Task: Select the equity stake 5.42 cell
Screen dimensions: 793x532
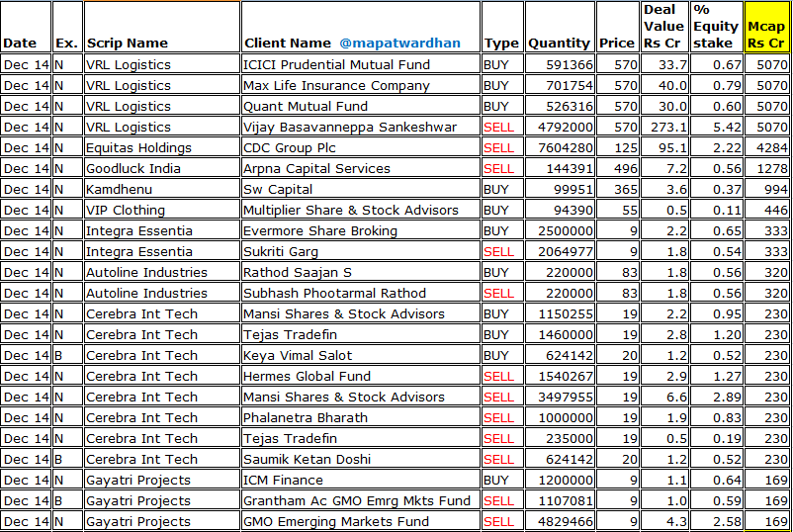Action: pos(717,127)
